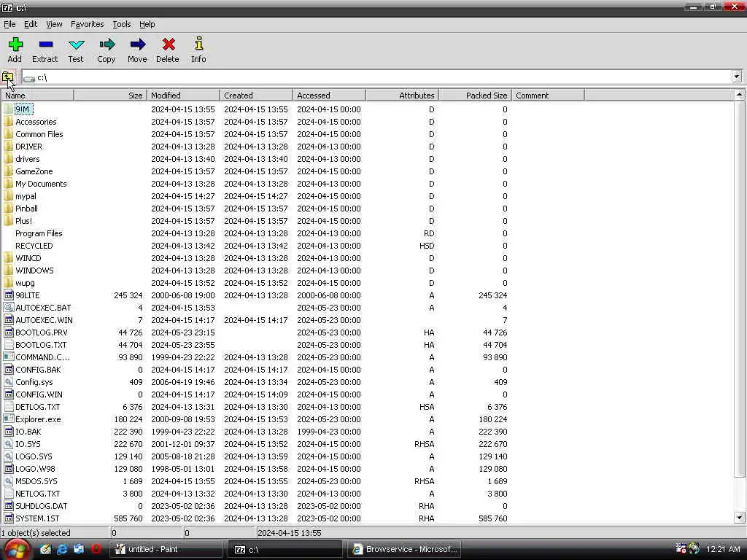Launch Internet Explorer from quick launch

coord(62,549)
